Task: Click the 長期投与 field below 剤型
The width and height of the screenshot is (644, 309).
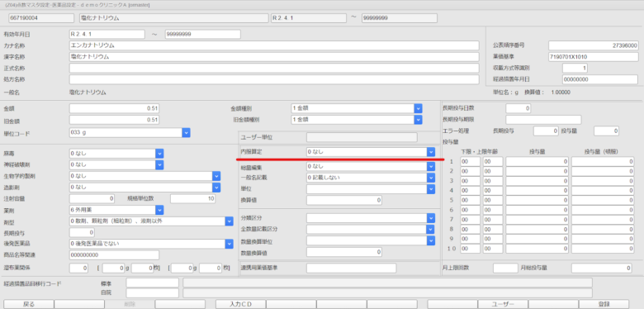Action: (82, 232)
